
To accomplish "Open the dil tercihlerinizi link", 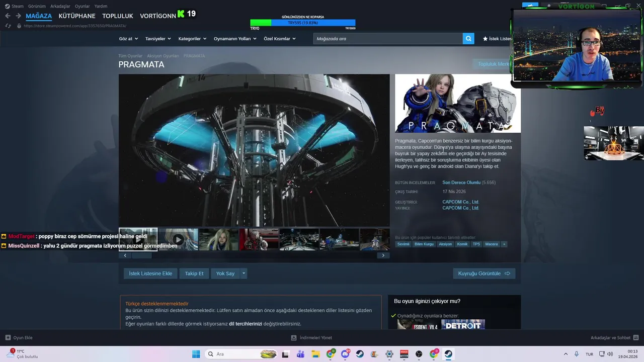I will (x=246, y=324).
